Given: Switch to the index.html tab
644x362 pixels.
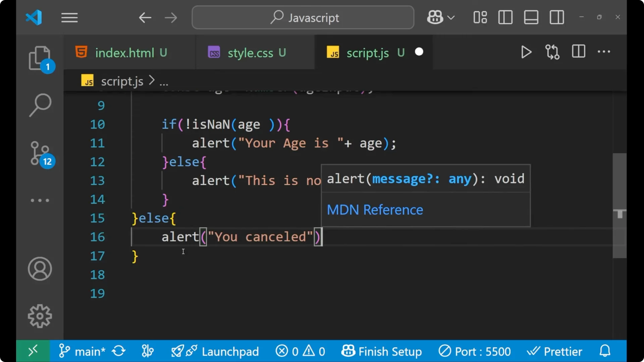Looking at the screenshot, I should pos(123,53).
